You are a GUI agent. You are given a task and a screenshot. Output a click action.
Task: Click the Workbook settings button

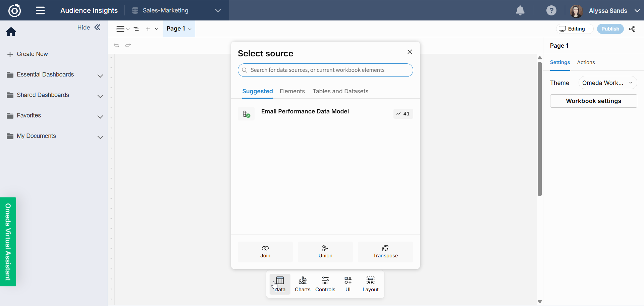[x=593, y=101]
